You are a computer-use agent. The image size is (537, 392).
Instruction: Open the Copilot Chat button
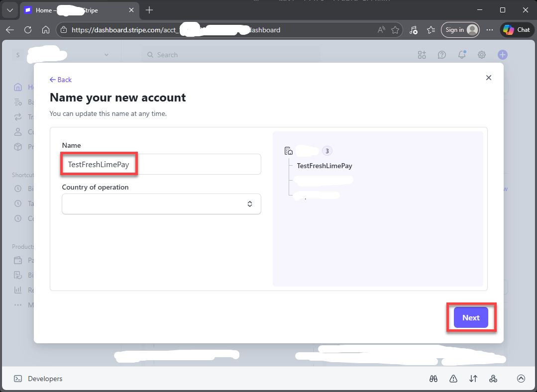(x=516, y=30)
